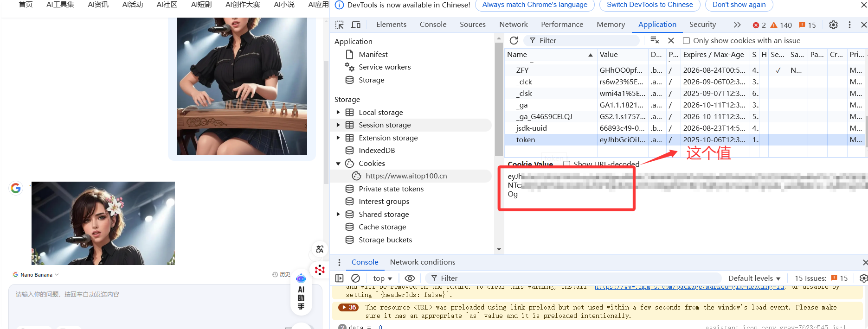
Task: Refresh the cookies table
Action: pyautogui.click(x=514, y=41)
